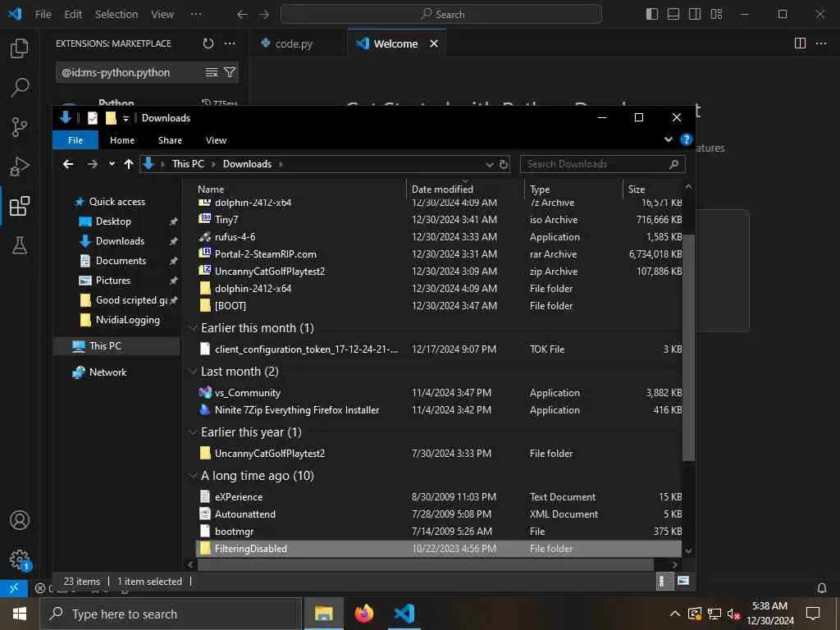The image size is (840, 630).
Task: Open the extensions filter funnel icon
Action: [x=230, y=72]
